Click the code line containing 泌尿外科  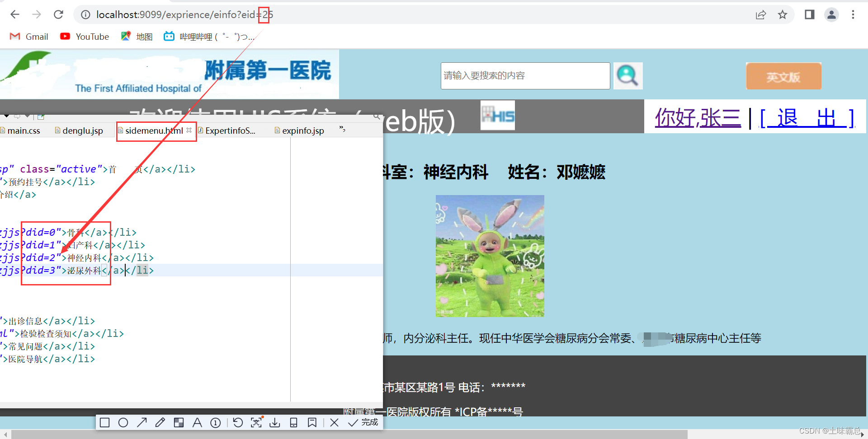(77, 270)
